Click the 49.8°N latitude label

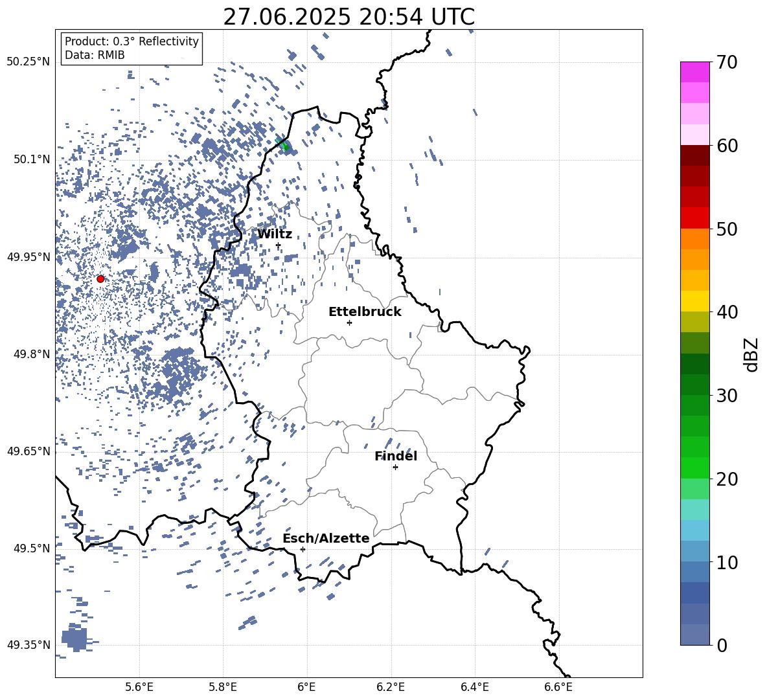point(32,354)
